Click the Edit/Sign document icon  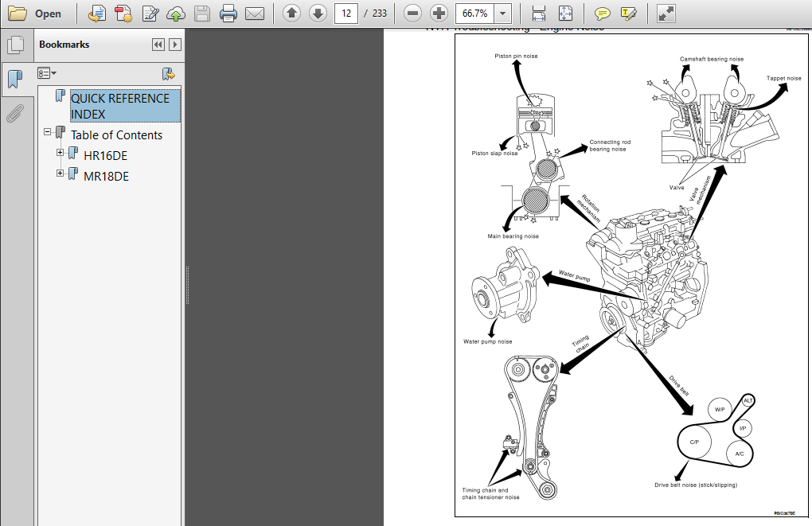(150, 14)
